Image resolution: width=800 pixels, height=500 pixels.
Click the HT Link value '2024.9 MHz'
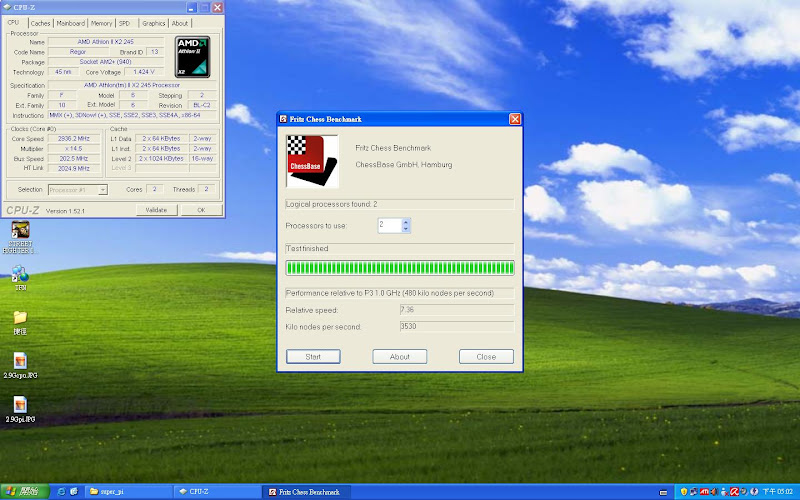pos(74,168)
